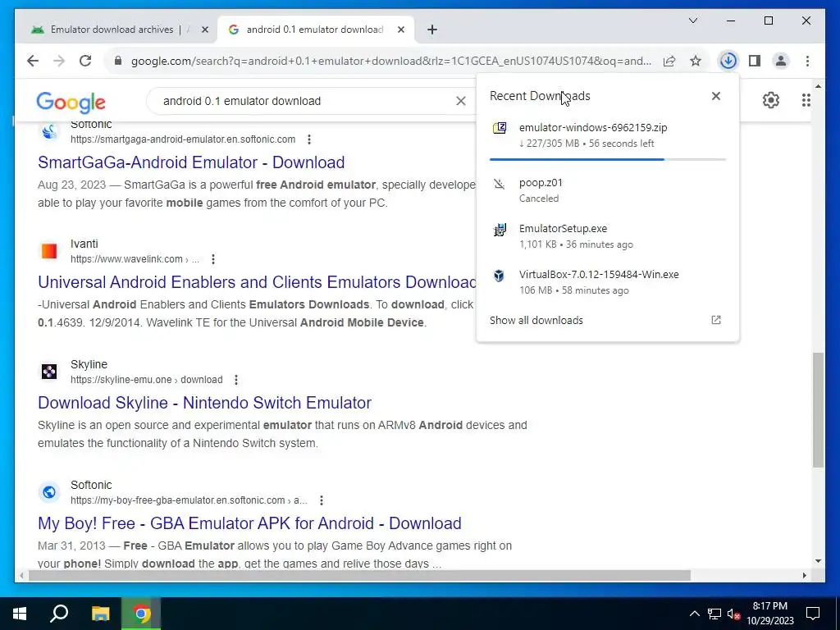The height and width of the screenshot is (630, 840).
Task: Open the SmartGaGa-Android Emulator - Download link
Action: pos(191,162)
